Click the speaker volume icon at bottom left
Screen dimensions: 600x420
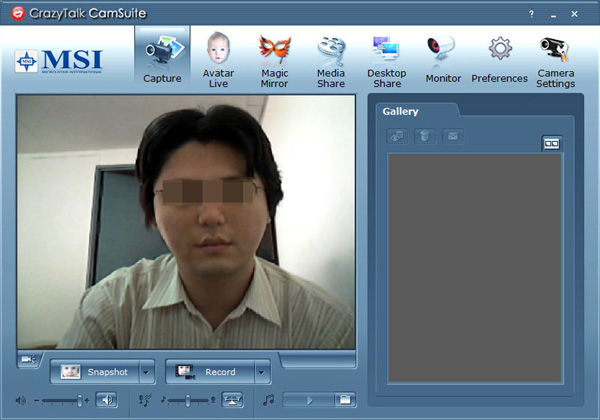[x=21, y=400]
